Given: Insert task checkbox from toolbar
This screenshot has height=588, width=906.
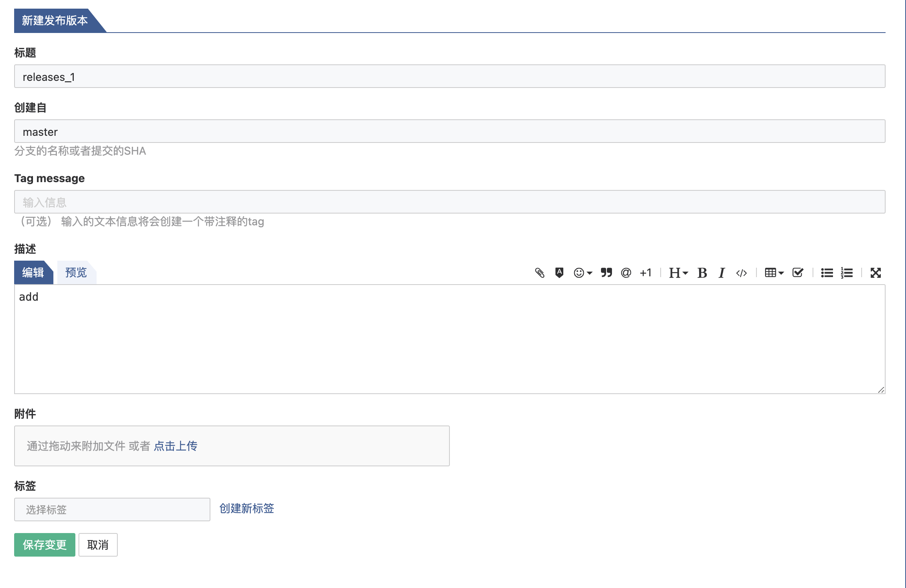Looking at the screenshot, I should 798,273.
